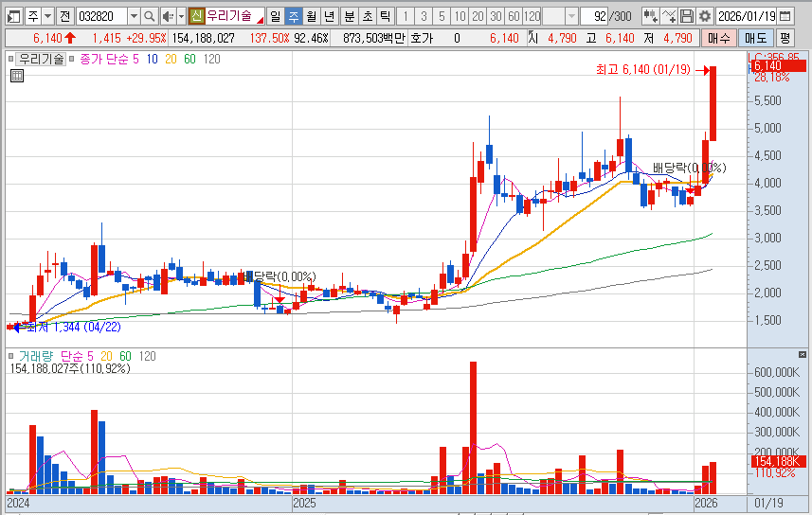Click the 2025 year label on time axis
Viewport: 812px width, 515px height.
pos(304,503)
